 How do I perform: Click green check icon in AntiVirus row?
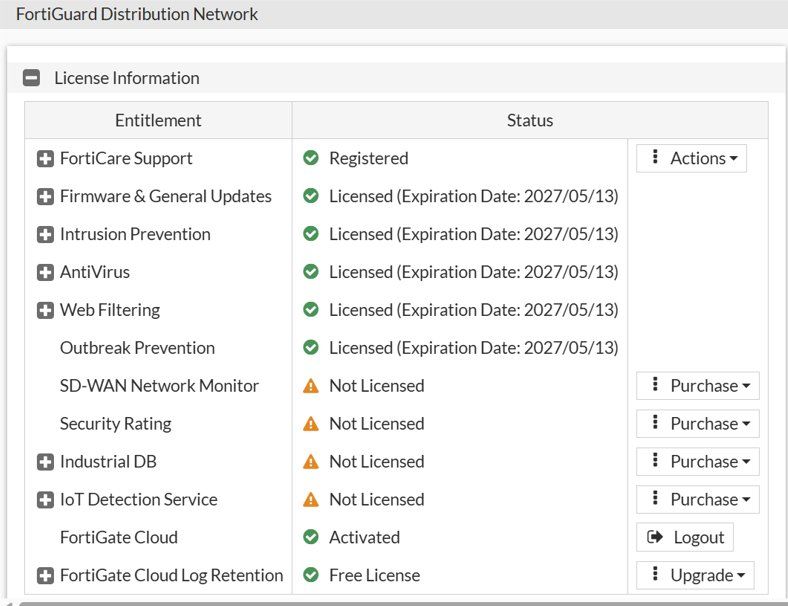(x=311, y=271)
